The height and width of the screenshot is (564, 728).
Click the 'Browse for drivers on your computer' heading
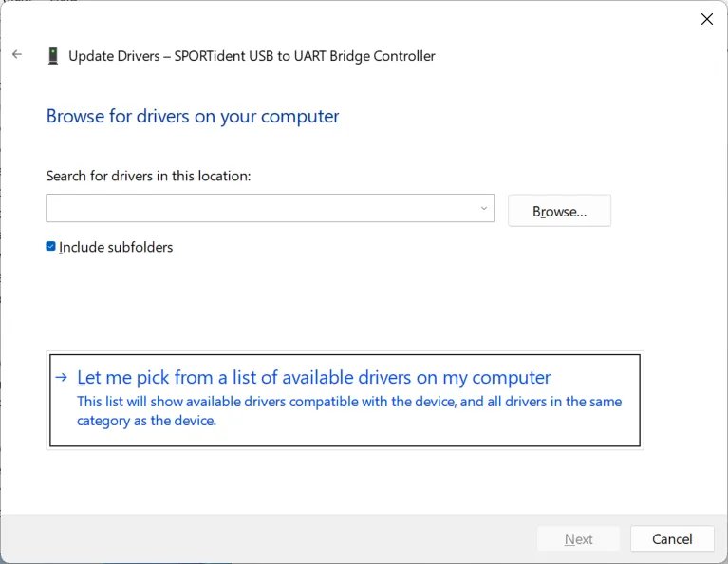tap(193, 117)
